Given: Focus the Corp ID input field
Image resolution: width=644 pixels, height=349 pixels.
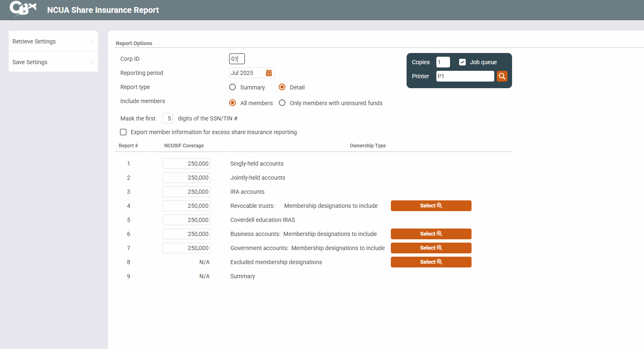Looking at the screenshot, I should point(237,59).
